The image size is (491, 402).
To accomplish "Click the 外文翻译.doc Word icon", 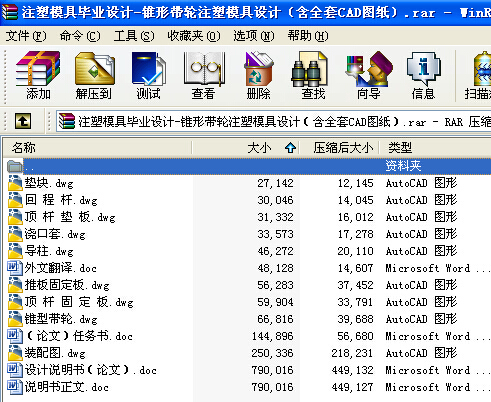I will point(15,268).
